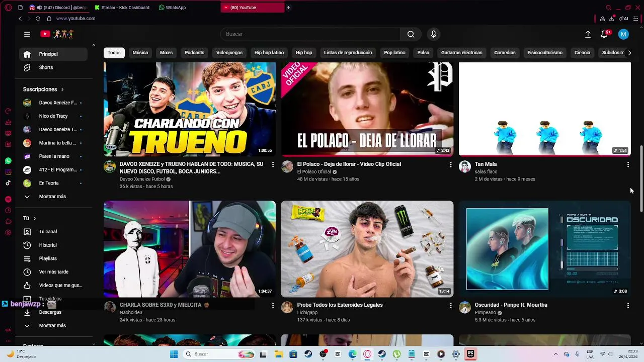Image resolution: width=644 pixels, height=362 pixels.
Task: Open the upload/create icon
Action: [588, 34]
